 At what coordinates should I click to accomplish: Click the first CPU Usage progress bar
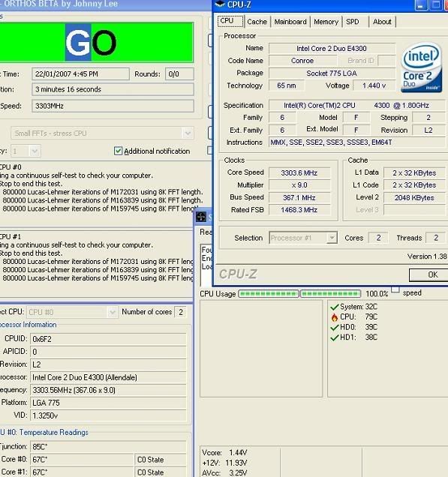[x=269, y=293]
